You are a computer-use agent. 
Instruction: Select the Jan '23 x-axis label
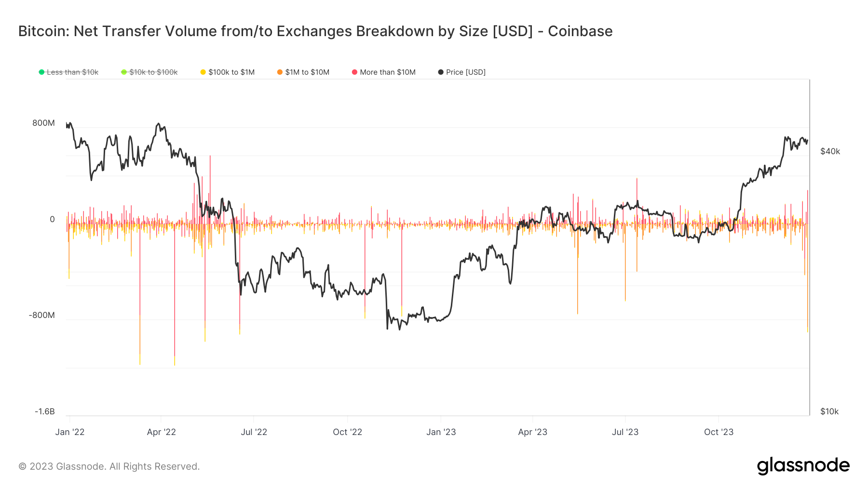[x=441, y=432]
